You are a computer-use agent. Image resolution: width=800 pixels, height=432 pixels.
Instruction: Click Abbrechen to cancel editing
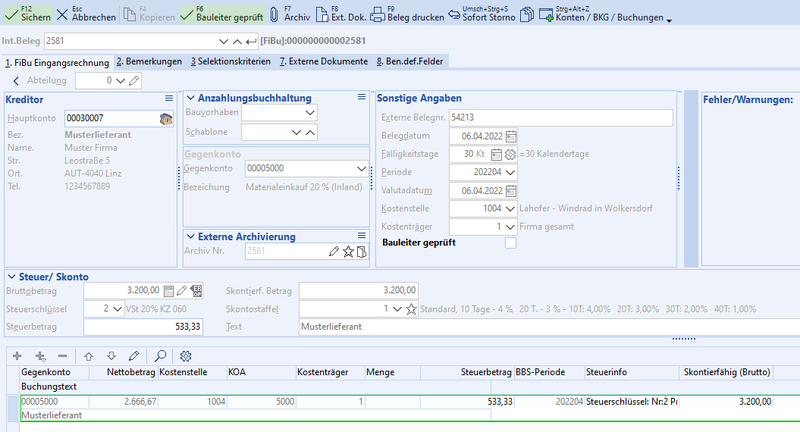point(85,16)
